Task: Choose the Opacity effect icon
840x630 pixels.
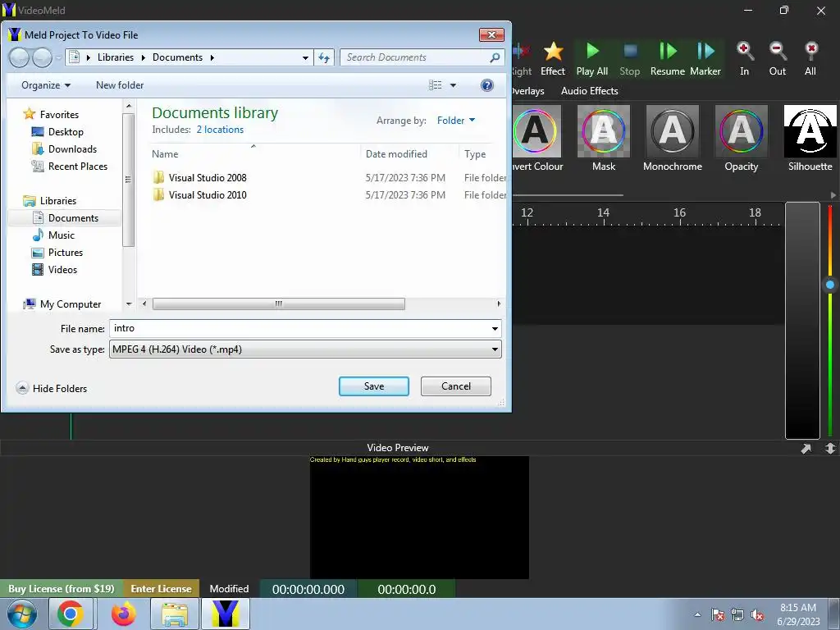Action: 742,130
